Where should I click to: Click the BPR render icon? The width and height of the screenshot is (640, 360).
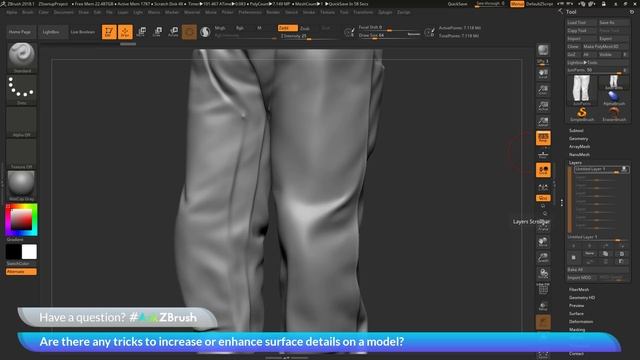coord(543,50)
